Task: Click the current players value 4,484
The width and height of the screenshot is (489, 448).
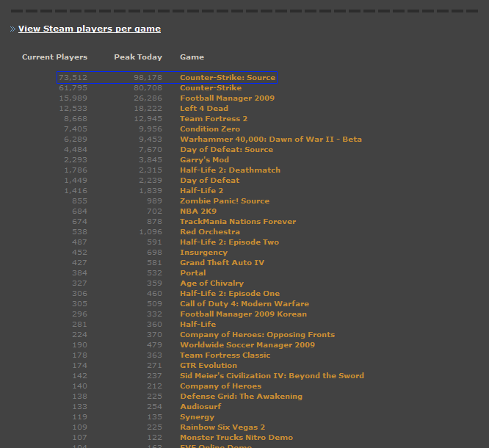Action: pos(76,149)
